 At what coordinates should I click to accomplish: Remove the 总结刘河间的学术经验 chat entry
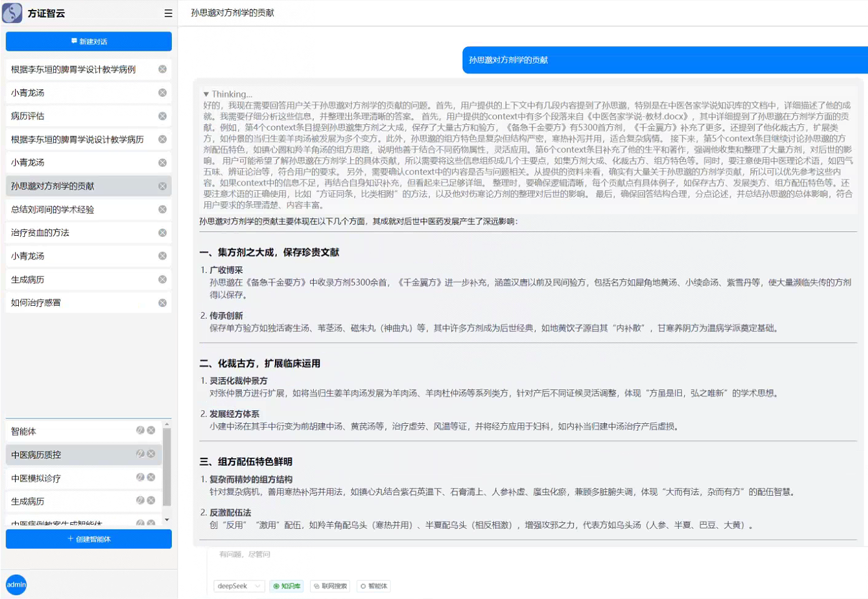point(162,209)
